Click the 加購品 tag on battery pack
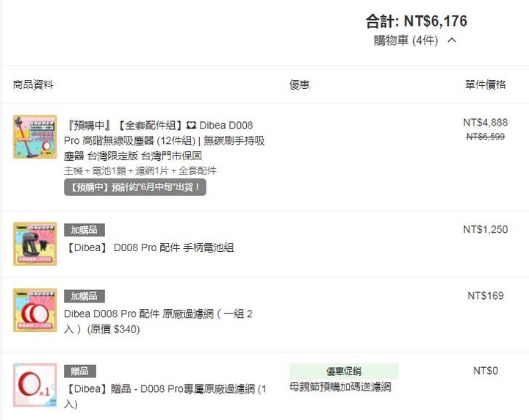Image resolution: width=529 pixels, height=420 pixels. [x=84, y=230]
